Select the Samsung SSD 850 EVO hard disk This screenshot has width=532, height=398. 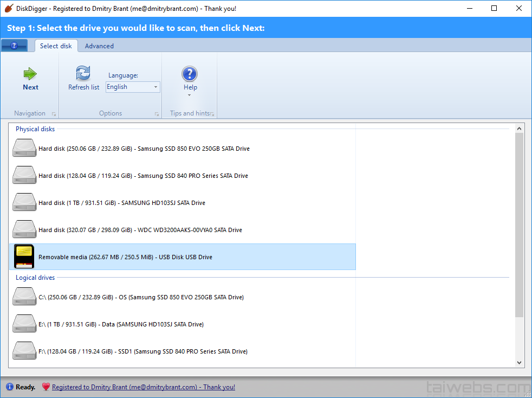[x=144, y=149]
